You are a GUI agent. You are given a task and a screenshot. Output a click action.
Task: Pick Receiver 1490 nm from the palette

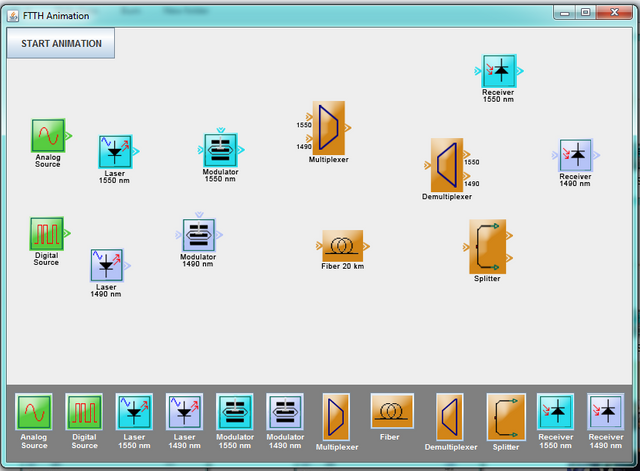pos(606,411)
